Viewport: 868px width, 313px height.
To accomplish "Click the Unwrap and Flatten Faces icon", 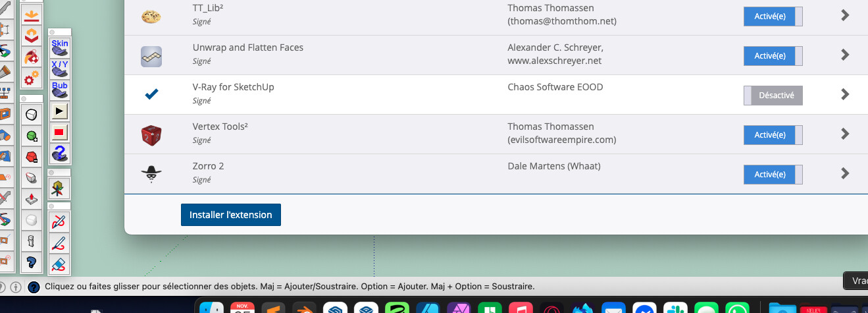I will [151, 56].
